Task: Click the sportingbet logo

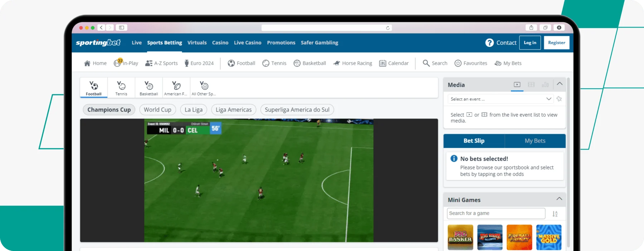Action: (98, 43)
